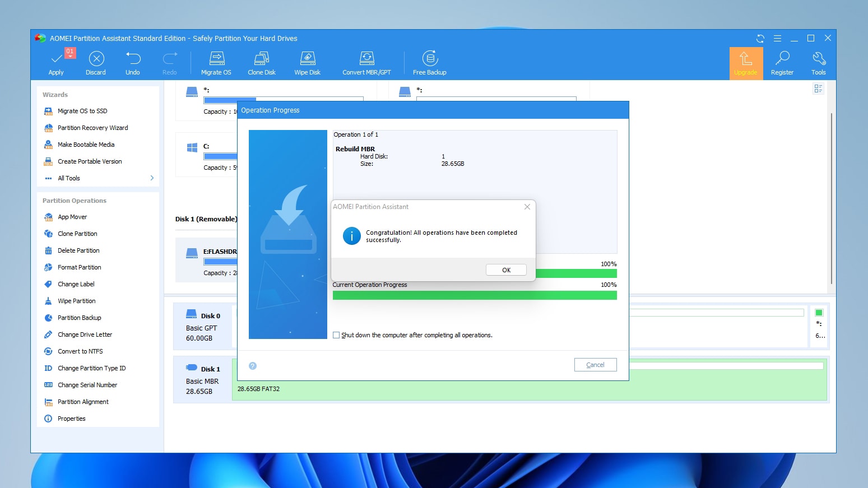The image size is (868, 488).
Task: Open partition Properties
Action: 71,419
